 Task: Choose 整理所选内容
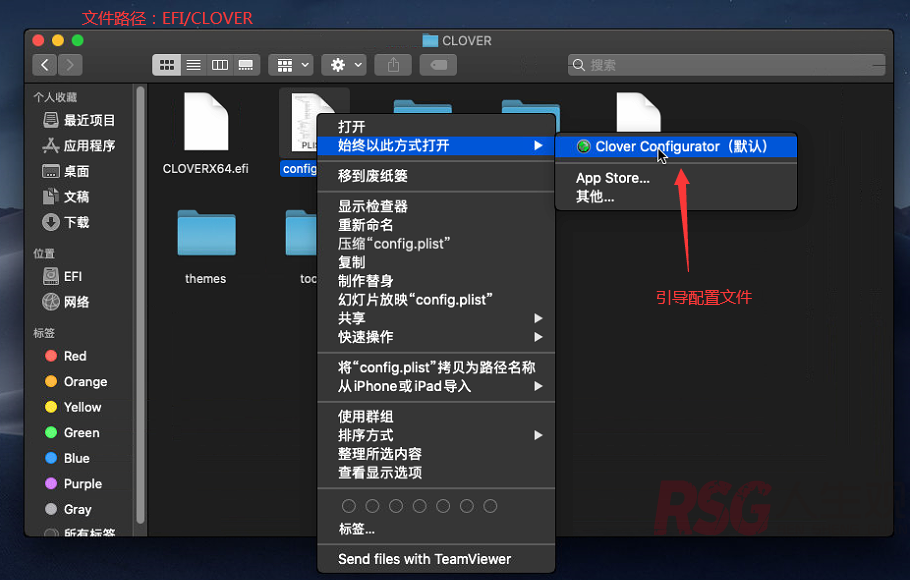point(436,454)
